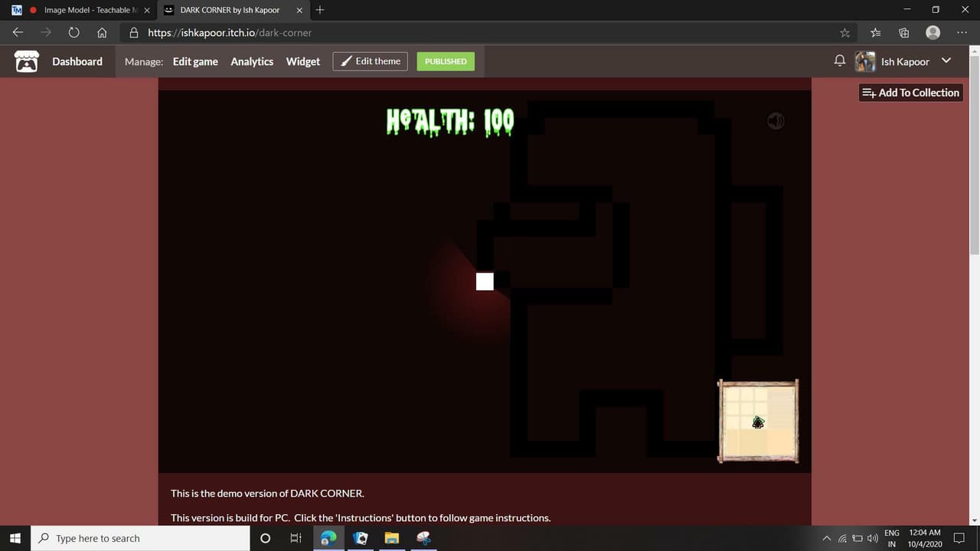Click the browser profile icon
Image resolution: width=980 pixels, height=551 pixels.
933,32
